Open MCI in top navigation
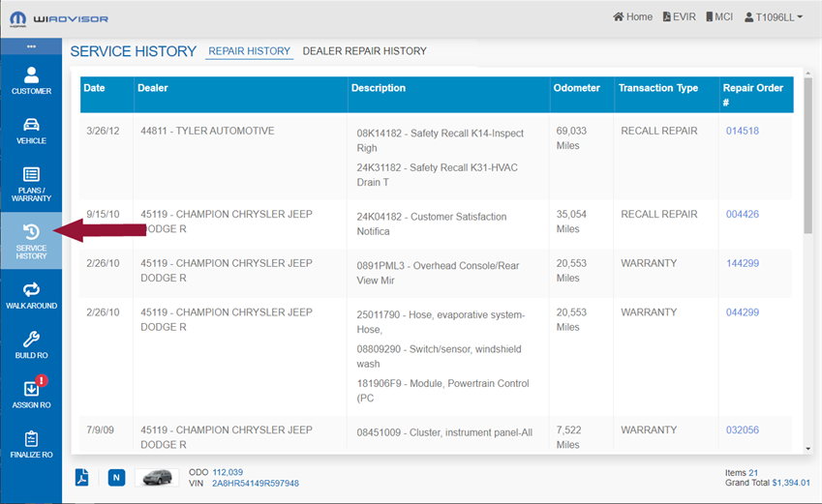This screenshot has width=822, height=504. pos(719,16)
